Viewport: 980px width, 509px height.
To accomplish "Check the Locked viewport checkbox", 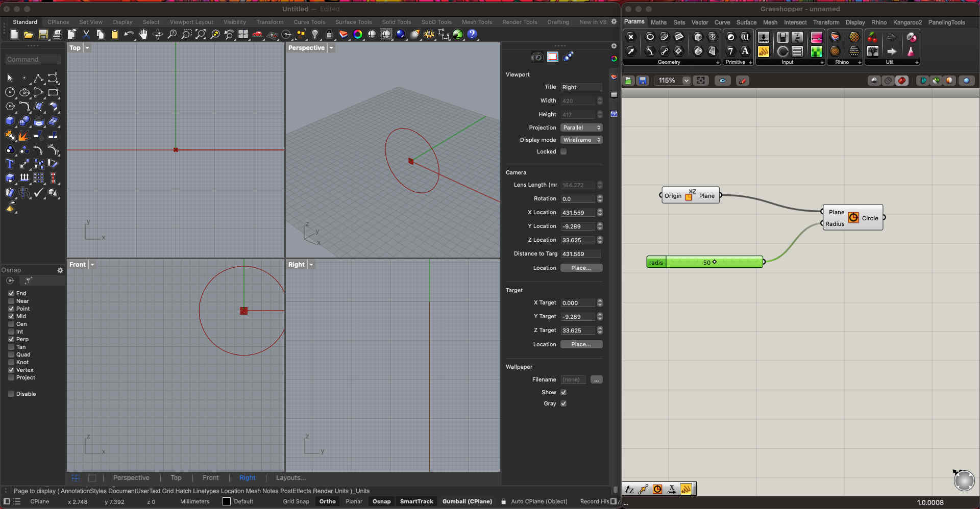I will [x=563, y=151].
